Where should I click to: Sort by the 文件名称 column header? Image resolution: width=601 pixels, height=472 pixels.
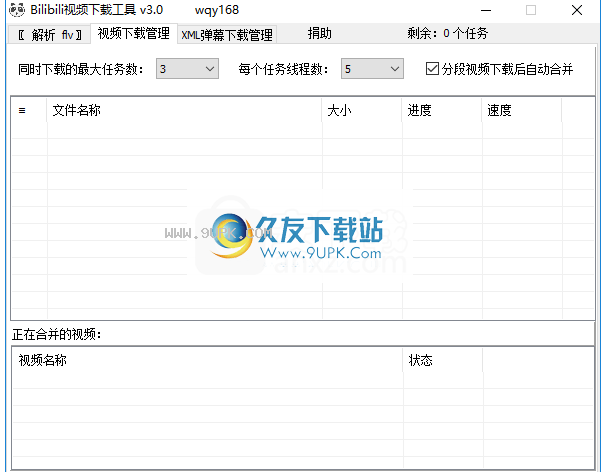pos(184,110)
